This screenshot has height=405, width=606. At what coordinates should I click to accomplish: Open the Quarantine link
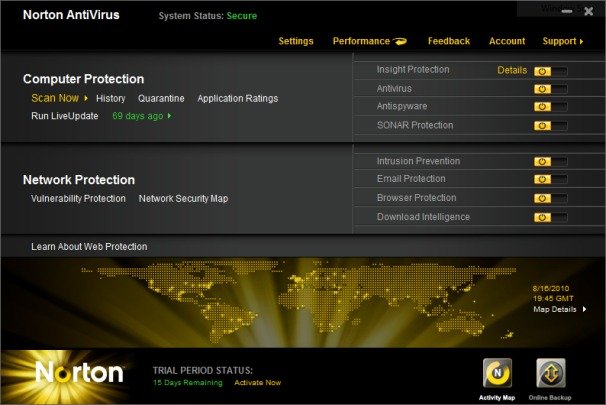coord(161,99)
